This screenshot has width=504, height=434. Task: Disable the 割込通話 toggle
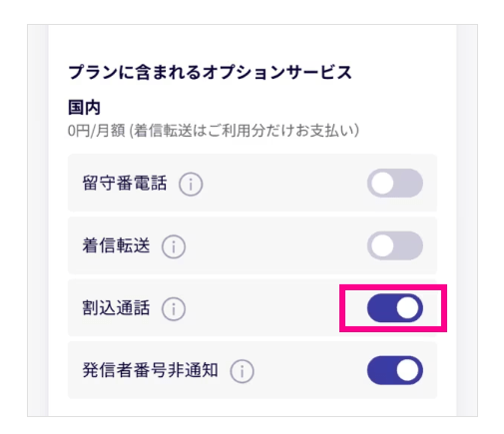tap(395, 308)
